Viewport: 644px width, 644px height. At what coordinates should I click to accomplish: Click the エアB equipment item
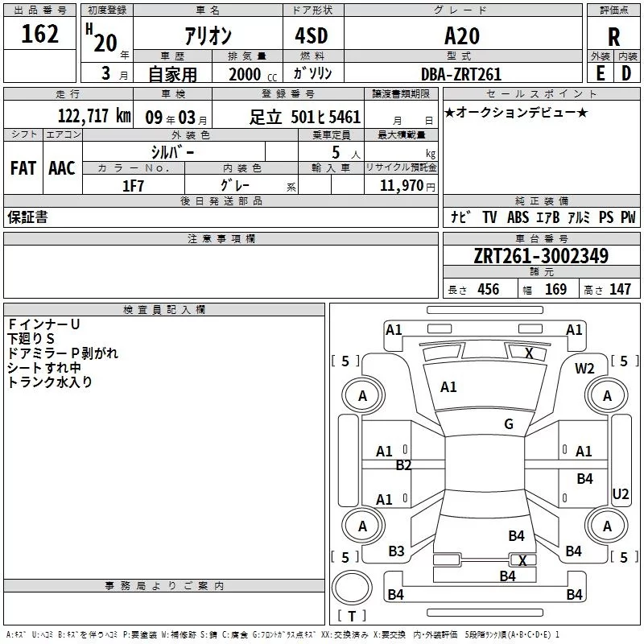(x=547, y=217)
